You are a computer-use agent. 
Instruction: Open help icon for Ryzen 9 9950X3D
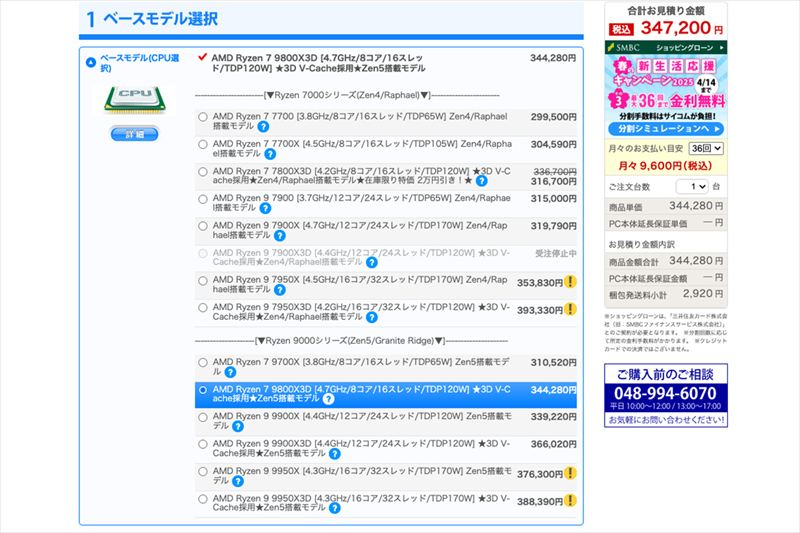click(335, 508)
